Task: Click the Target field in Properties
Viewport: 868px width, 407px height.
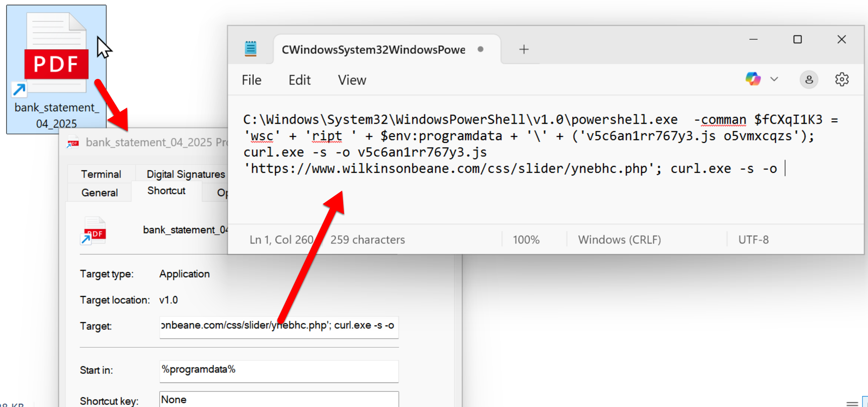Action: tap(279, 327)
